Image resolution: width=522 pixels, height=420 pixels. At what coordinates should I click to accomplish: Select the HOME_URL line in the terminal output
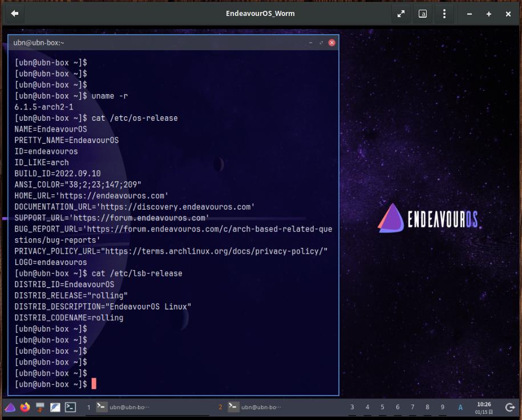(91, 195)
